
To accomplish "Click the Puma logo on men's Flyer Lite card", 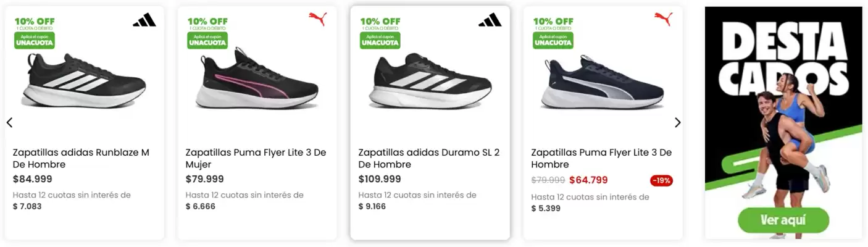I will pyautogui.click(x=663, y=19).
